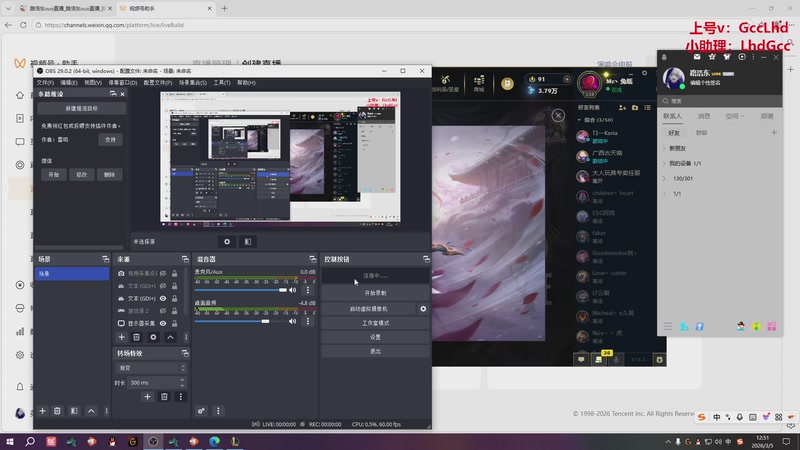Delete selected source via the trash icon
Viewport: 800px width, 450px height.
click(136, 337)
